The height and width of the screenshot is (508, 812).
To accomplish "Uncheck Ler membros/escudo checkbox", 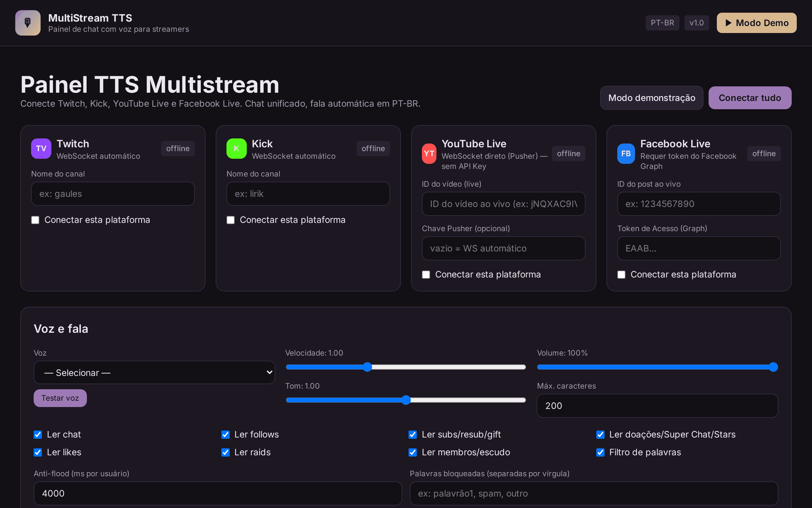I will 413,452.
